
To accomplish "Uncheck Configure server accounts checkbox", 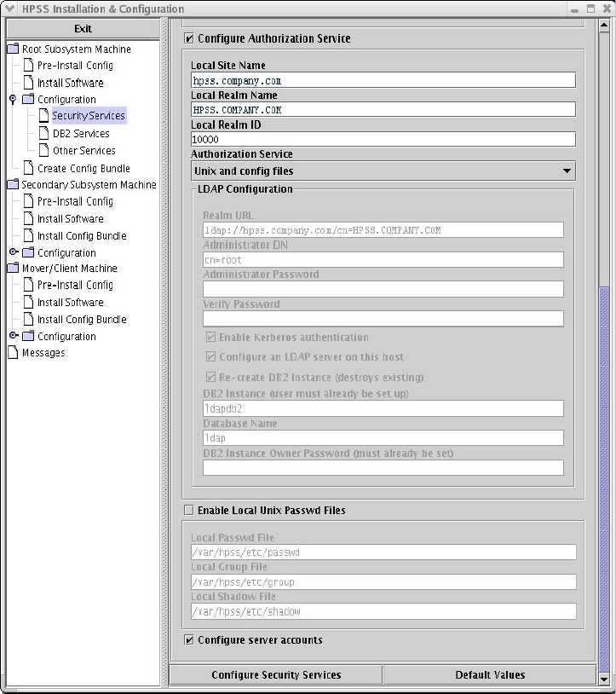I will pyautogui.click(x=189, y=640).
